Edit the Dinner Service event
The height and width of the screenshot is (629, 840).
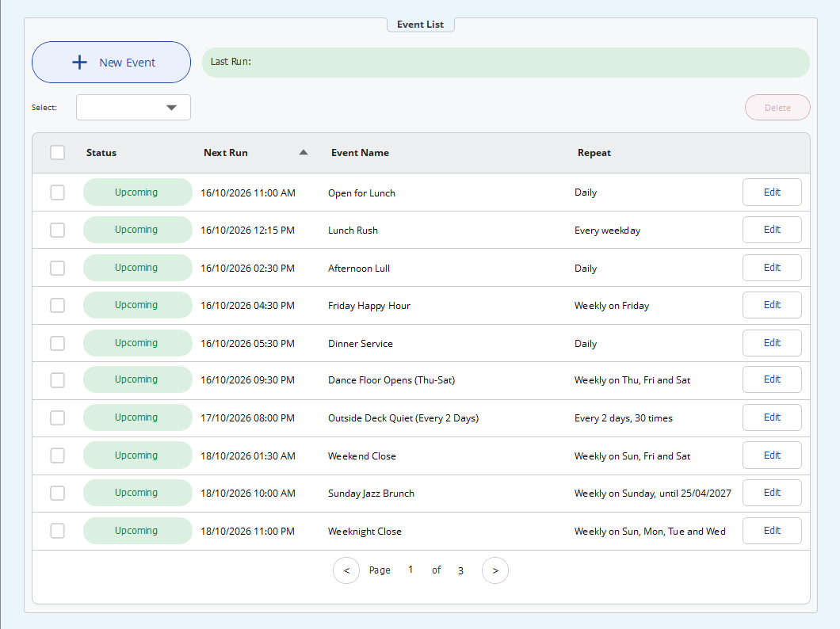(x=772, y=342)
